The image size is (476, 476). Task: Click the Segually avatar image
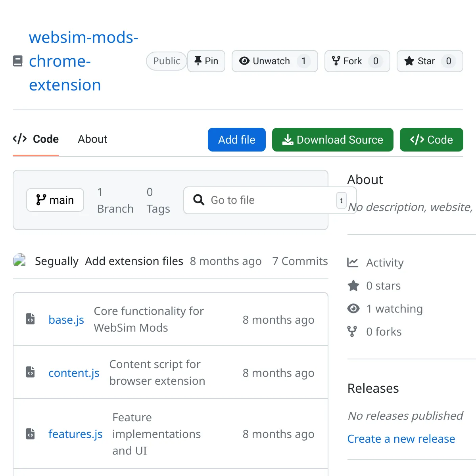[19, 260]
